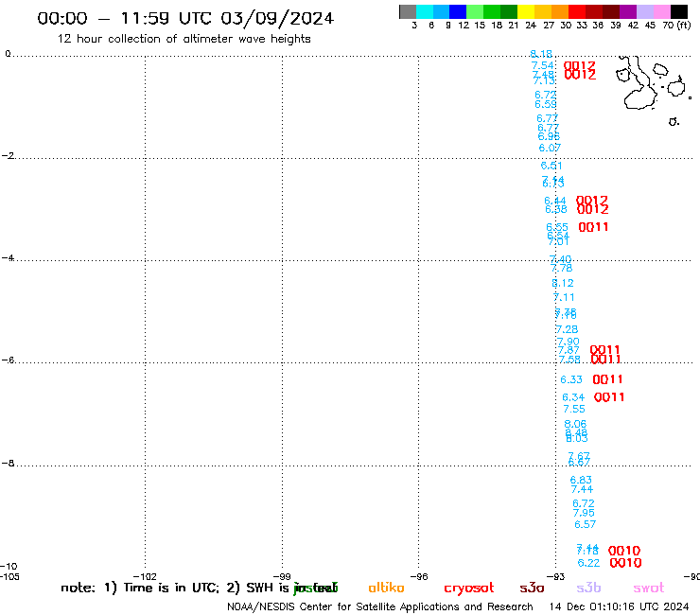The width and height of the screenshot is (700, 615).
Task: Click the gray swatch of the color scale
Action: [408, 11]
